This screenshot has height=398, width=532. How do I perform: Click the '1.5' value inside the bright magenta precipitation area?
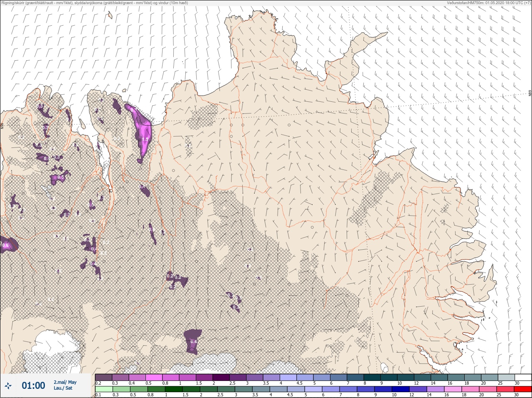point(145,140)
